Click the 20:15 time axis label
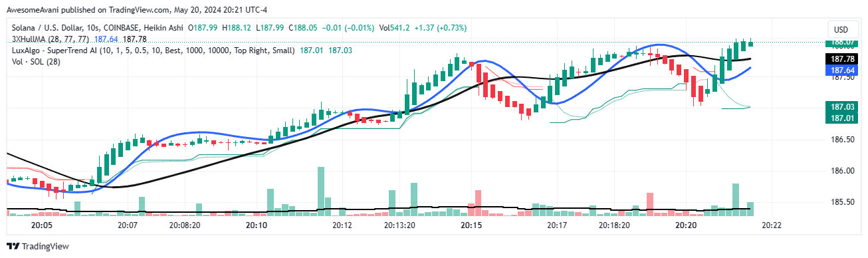This screenshot has height=258, width=868. tap(471, 226)
